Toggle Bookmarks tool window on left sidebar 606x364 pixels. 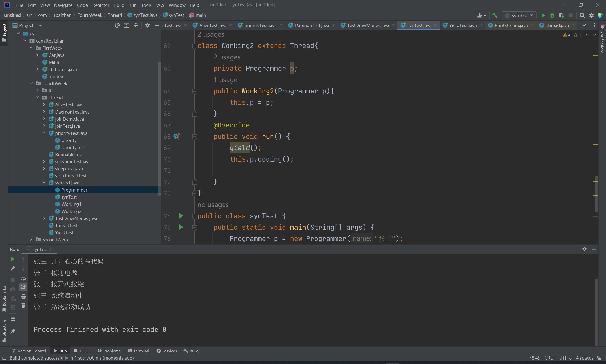tap(4, 298)
